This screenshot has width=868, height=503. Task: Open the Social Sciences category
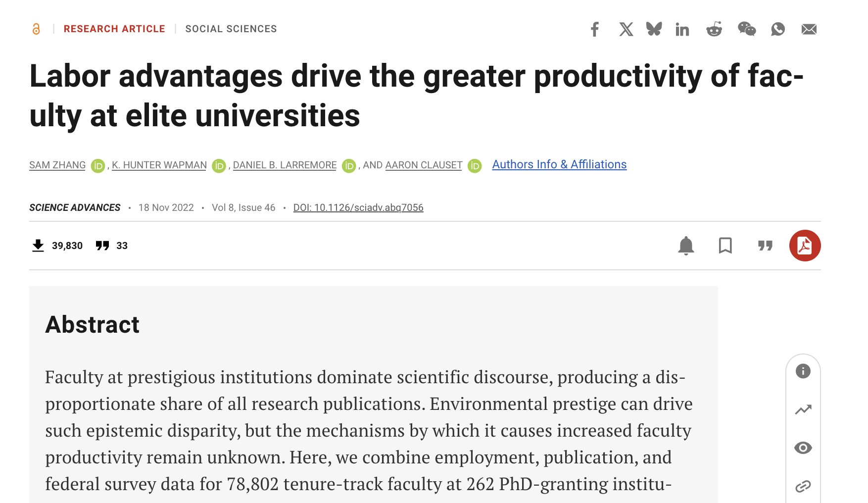click(x=231, y=29)
